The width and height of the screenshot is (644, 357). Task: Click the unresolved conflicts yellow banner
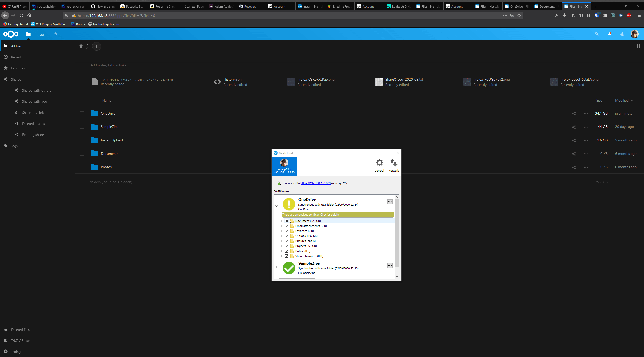tap(338, 215)
